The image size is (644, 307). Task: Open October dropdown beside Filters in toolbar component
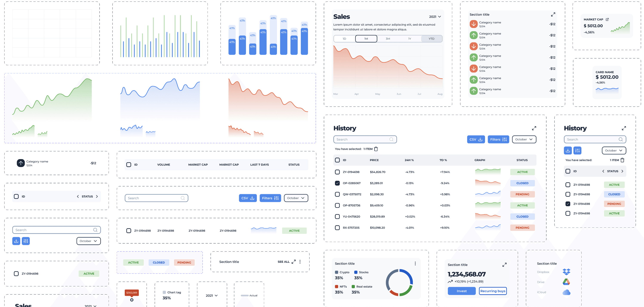point(296,198)
